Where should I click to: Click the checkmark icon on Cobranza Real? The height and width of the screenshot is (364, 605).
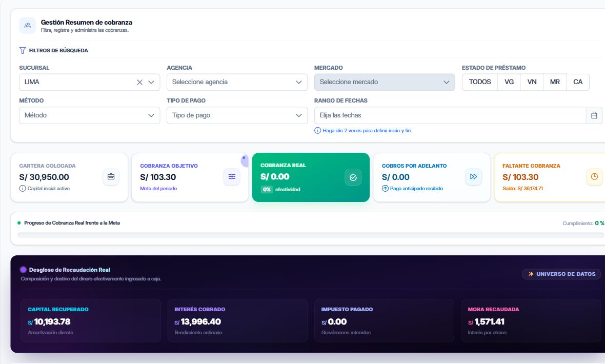click(x=353, y=177)
